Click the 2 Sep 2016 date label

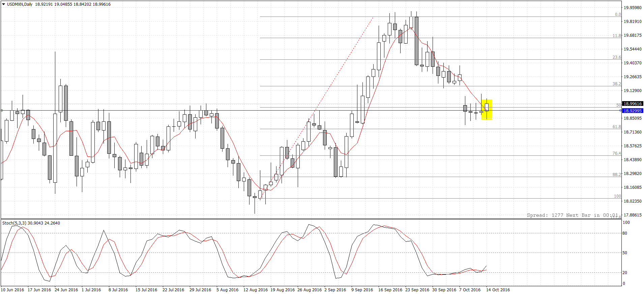[x=335, y=290]
